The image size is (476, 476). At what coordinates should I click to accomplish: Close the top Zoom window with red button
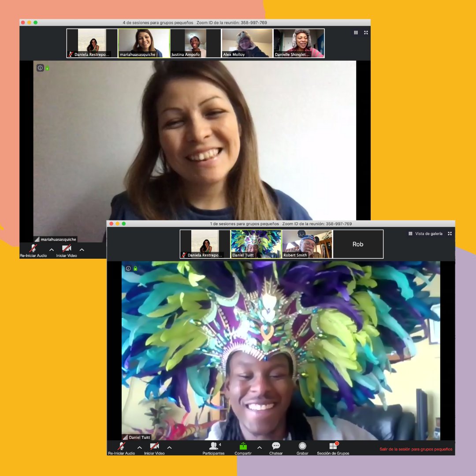tap(23, 22)
